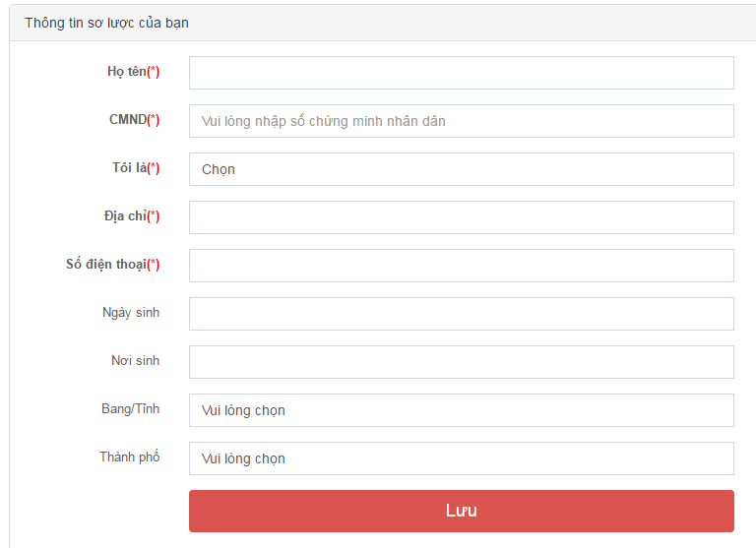Click the Thành phố label

[x=129, y=457]
